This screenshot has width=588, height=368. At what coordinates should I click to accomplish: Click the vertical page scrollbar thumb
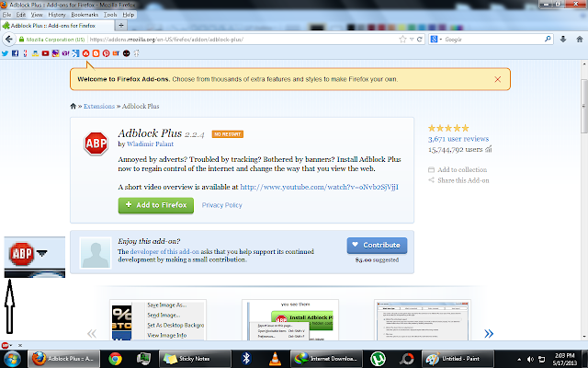(x=584, y=106)
